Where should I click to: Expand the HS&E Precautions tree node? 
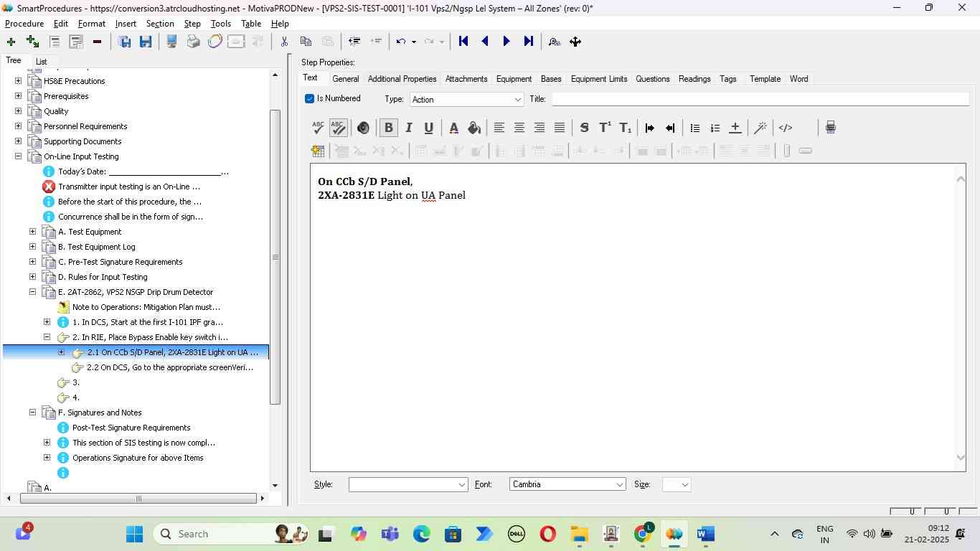[x=18, y=81]
